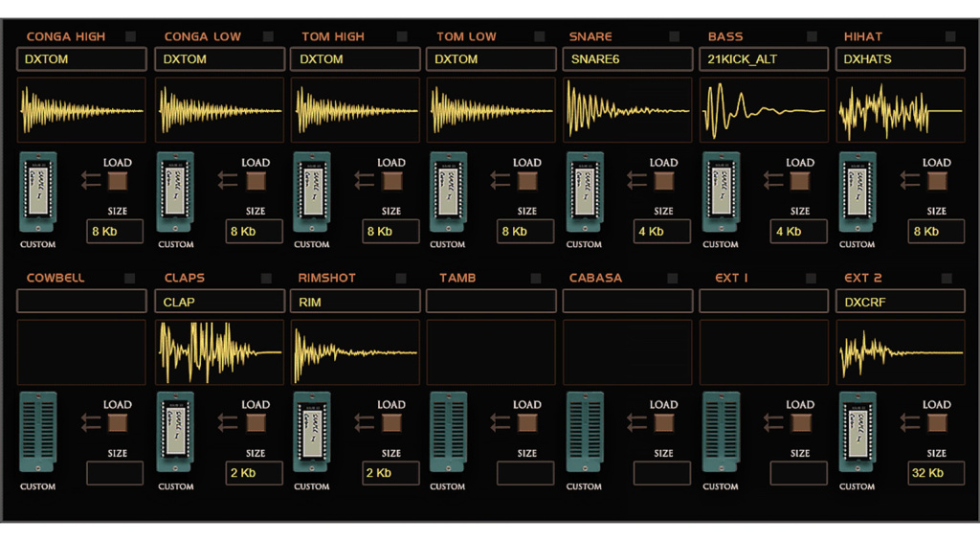Click the empty Cowbell chip socket
980x541 pixels.
tap(38, 432)
